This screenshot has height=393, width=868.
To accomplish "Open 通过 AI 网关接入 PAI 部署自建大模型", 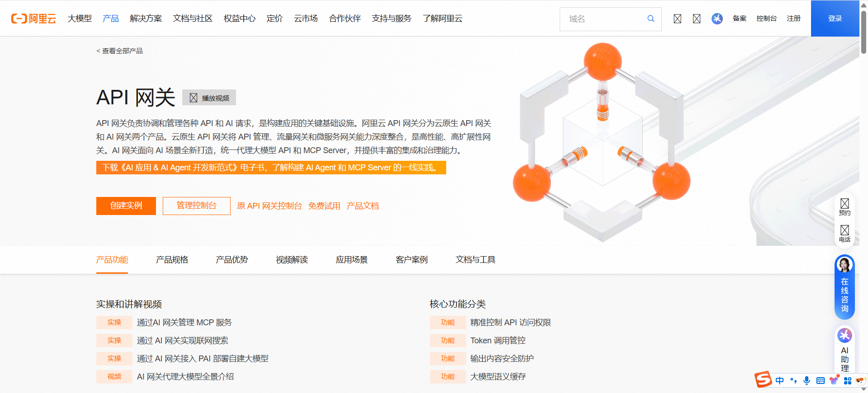I will [203, 359].
